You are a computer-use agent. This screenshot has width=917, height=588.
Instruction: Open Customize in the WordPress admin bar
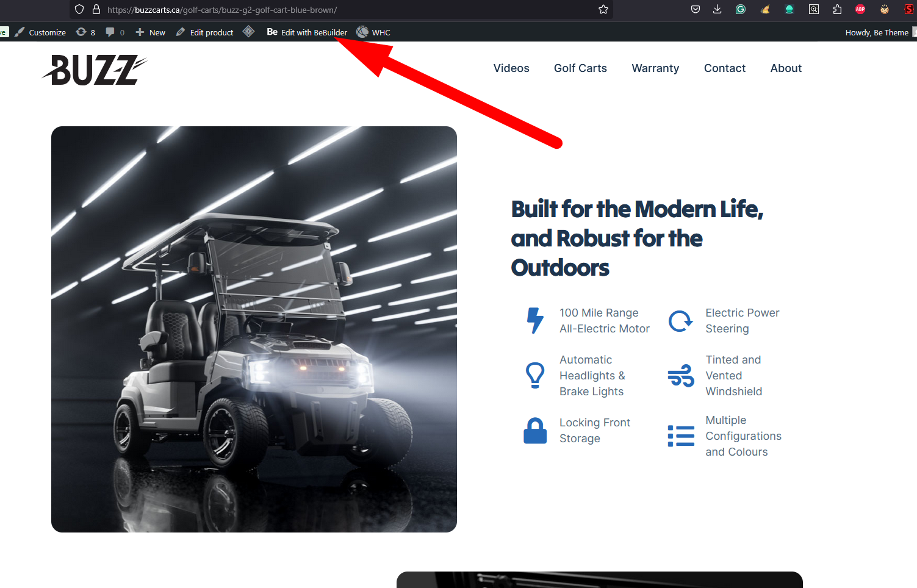40,32
